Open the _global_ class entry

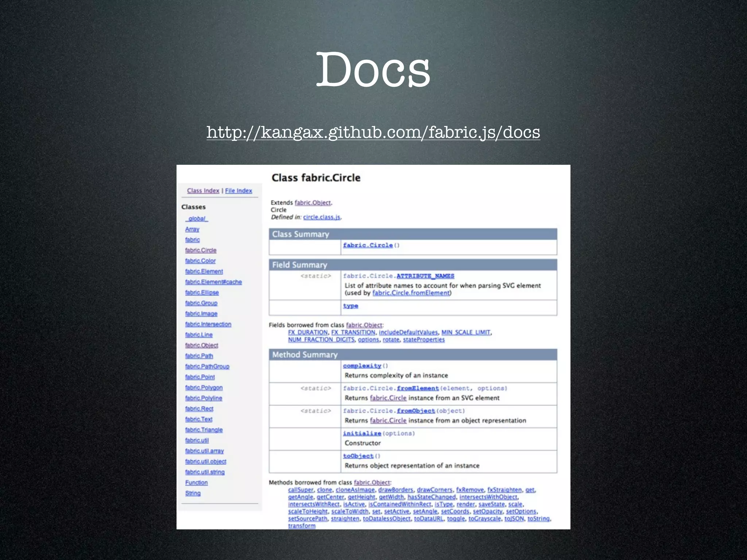click(x=197, y=218)
